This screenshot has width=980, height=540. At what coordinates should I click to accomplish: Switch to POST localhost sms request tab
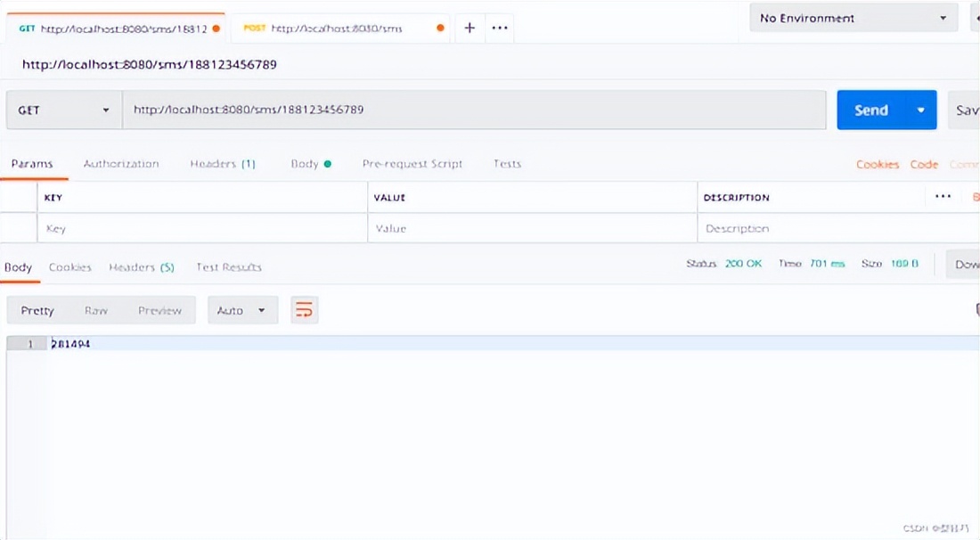click(x=340, y=29)
